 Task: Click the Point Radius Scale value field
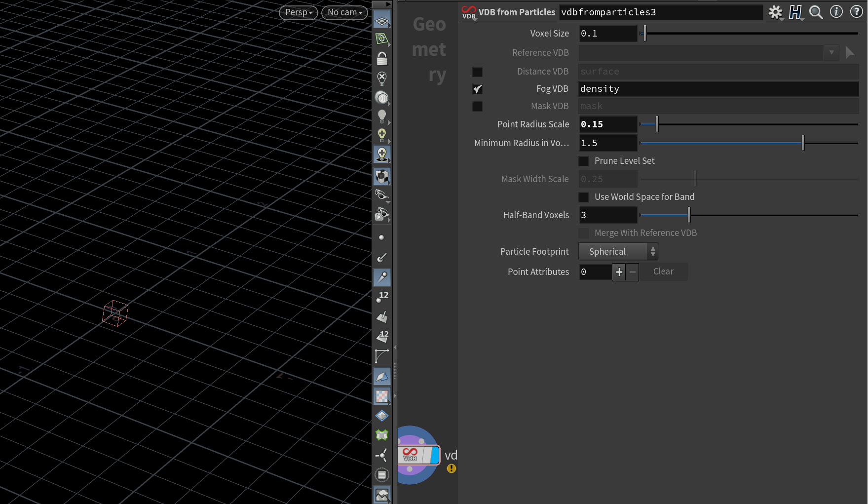[x=608, y=124]
